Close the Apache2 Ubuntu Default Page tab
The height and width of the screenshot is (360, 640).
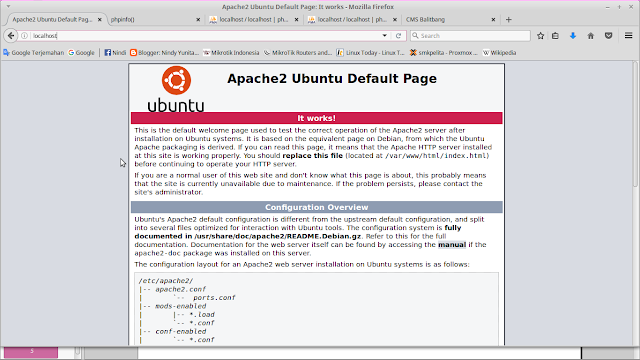click(x=100, y=20)
